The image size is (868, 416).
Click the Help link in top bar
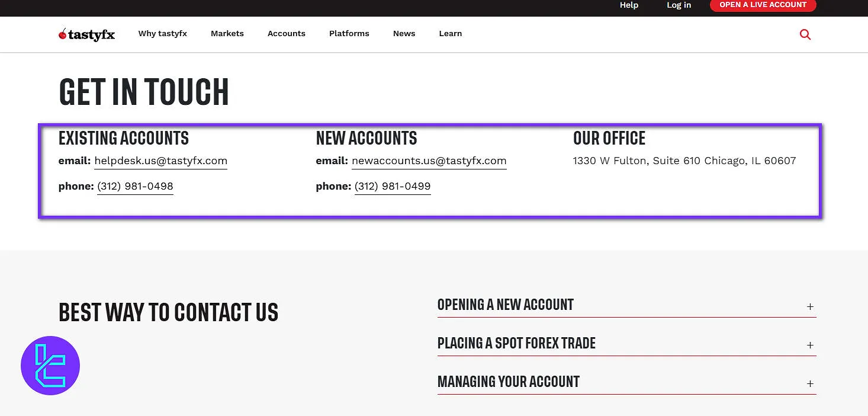click(x=629, y=5)
